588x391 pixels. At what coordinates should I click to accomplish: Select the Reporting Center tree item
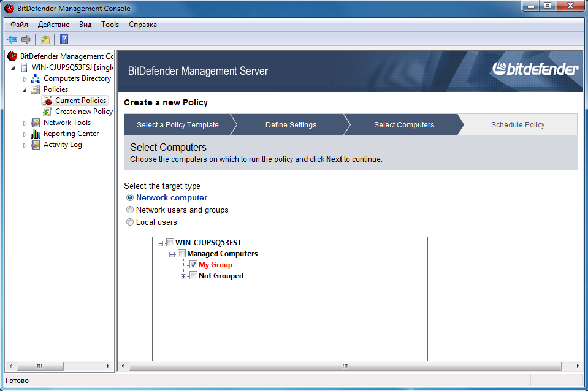click(x=71, y=134)
